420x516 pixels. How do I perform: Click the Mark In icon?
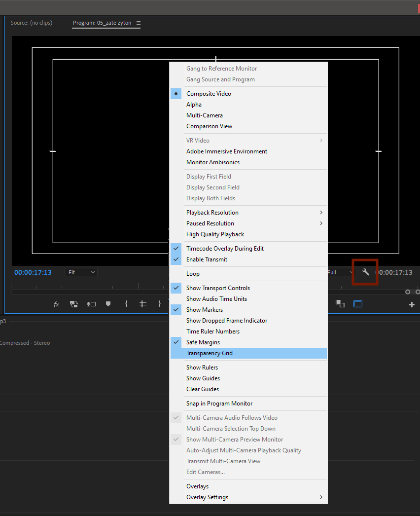pyautogui.click(x=126, y=304)
